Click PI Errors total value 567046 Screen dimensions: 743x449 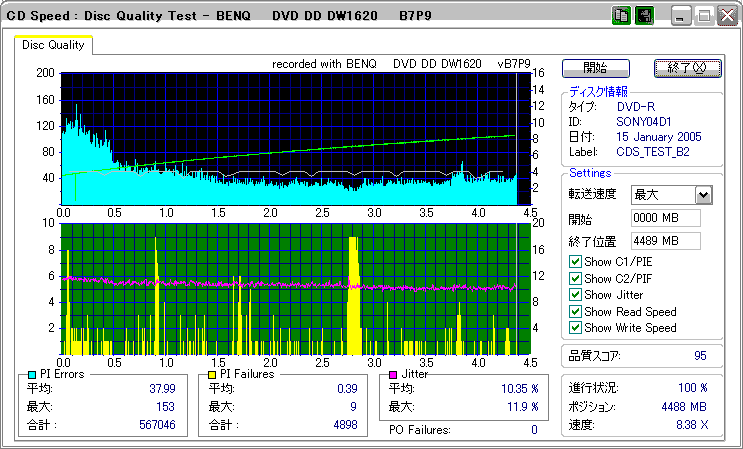(157, 425)
